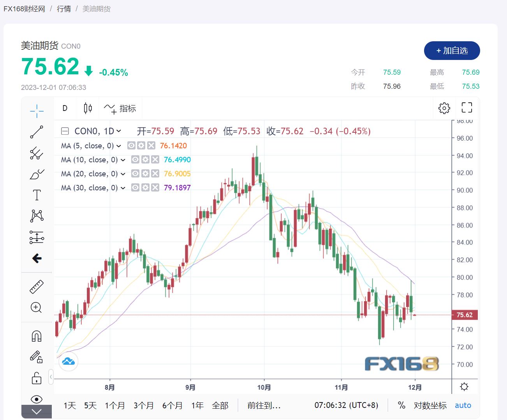This screenshot has width=507, height=420.
Task: Toggle visibility of MA 5 indicator
Action: pyautogui.click(x=132, y=146)
